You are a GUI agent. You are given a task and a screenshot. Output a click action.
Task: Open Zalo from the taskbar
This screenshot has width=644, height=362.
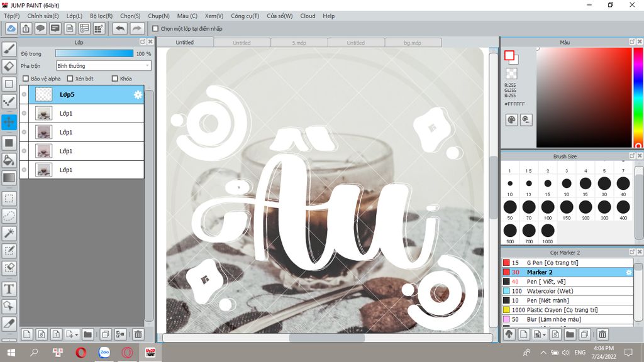coord(104,352)
